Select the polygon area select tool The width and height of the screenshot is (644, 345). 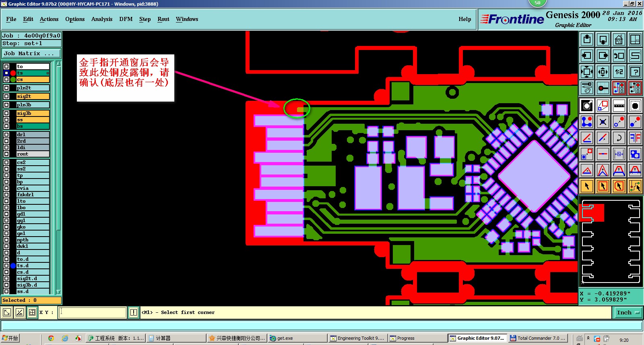tap(619, 186)
